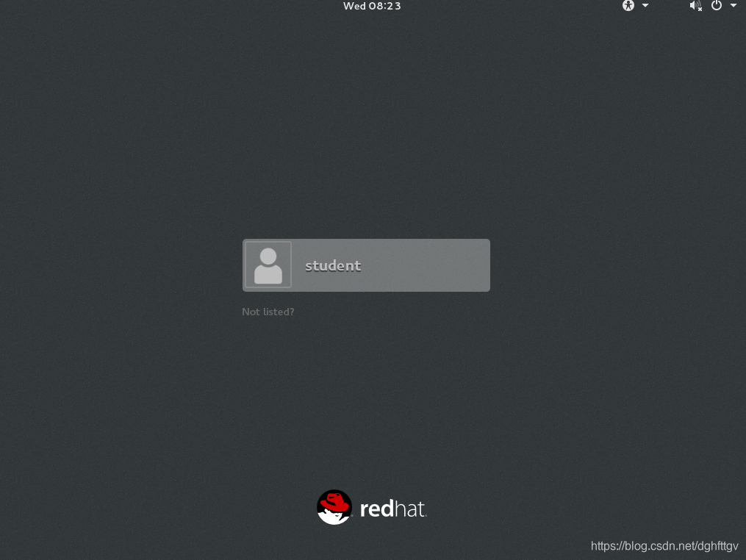
Task: Expand the power menu dropdown arrow
Action: pyautogui.click(x=733, y=6)
